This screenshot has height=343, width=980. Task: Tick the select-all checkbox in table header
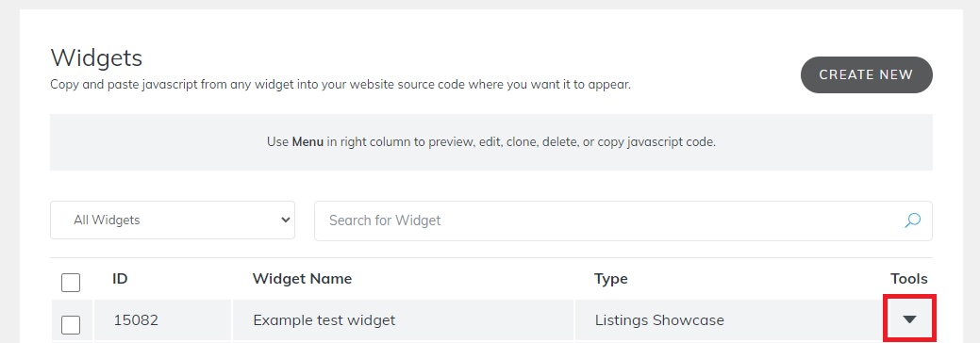[71, 283]
